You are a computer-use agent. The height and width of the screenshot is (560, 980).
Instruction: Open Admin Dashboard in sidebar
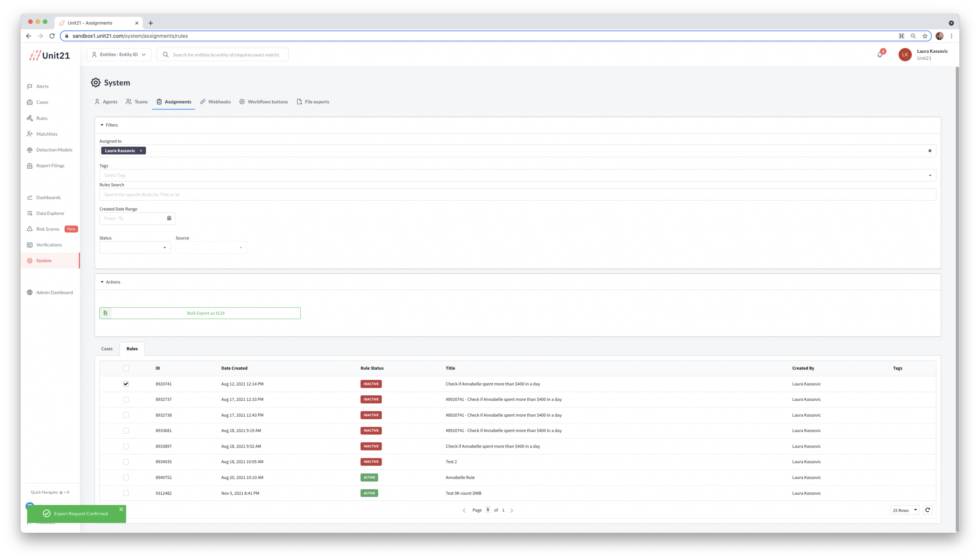pos(54,293)
